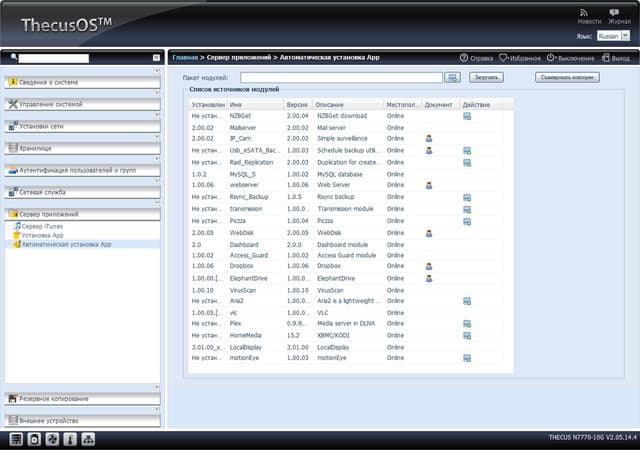The height and width of the screenshot is (450, 640).
Task: Install Piczza via its action icon
Action: tap(467, 221)
